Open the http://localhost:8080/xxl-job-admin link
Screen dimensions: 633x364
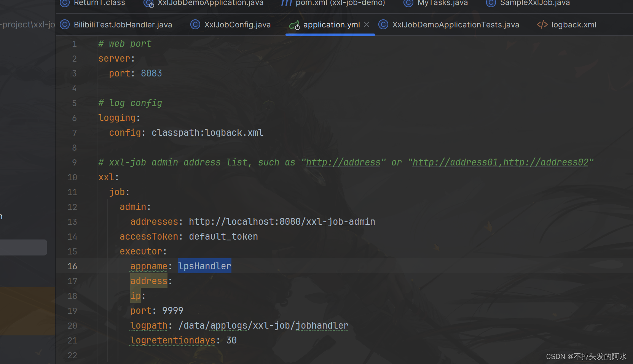[282, 222]
